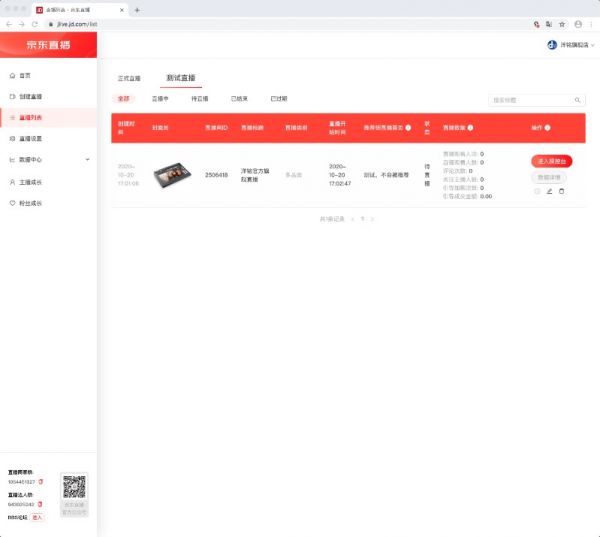The image size is (600, 537).
Task: Select page 1 in pagination
Action: click(362, 219)
